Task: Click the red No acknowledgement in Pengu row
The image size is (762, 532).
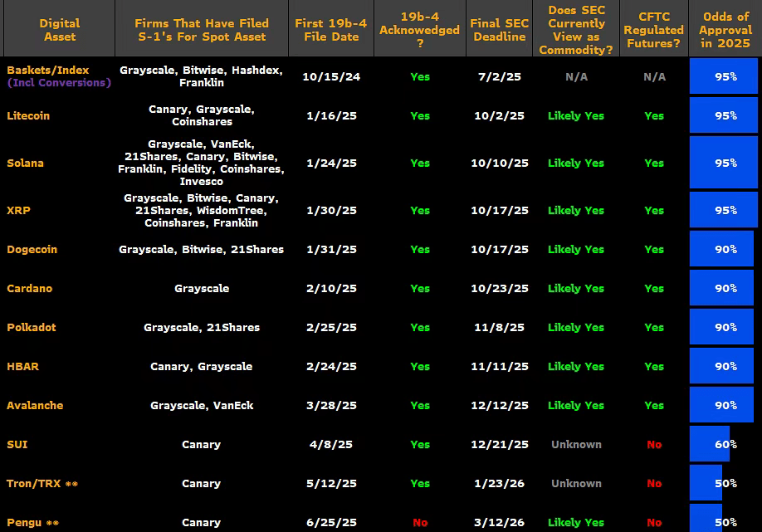Action: point(420,523)
